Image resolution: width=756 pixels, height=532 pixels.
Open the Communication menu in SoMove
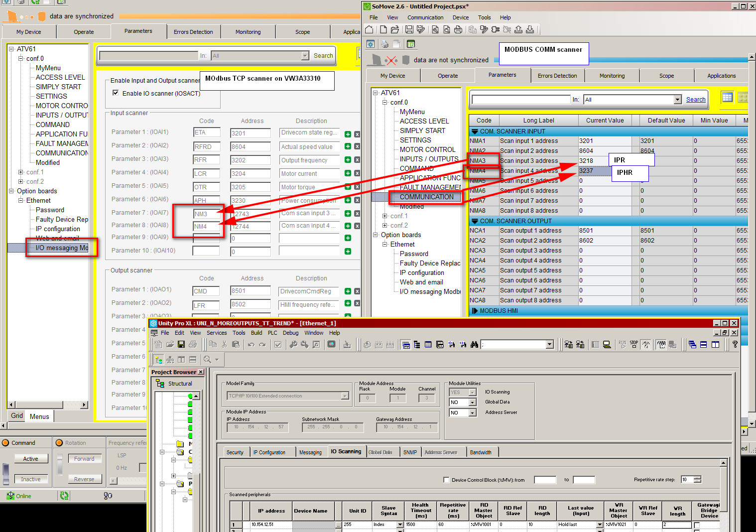pyautogui.click(x=425, y=17)
